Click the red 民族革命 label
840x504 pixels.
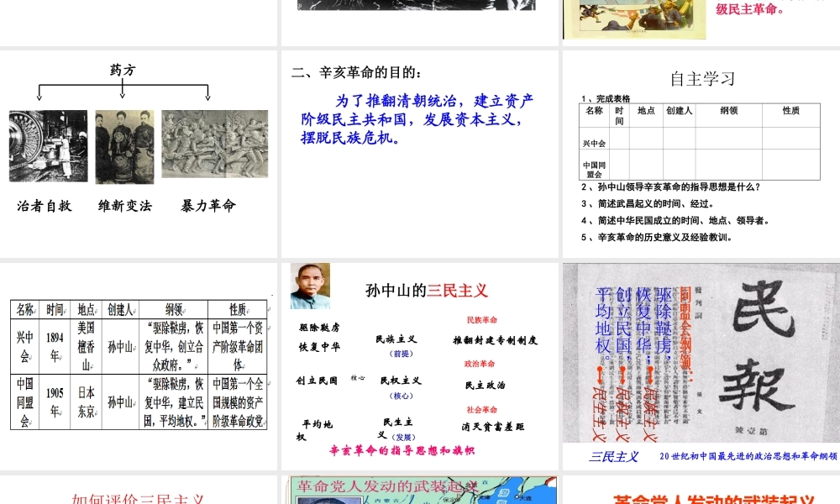(x=481, y=320)
